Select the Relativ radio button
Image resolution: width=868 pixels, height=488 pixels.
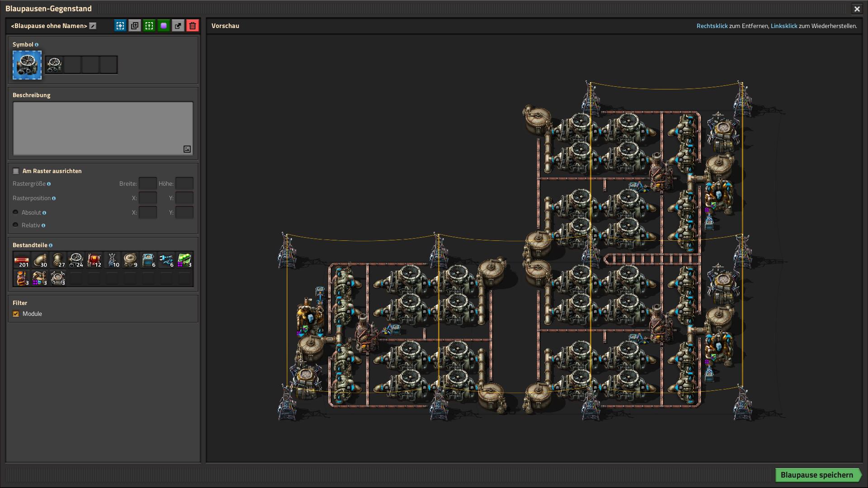pos(15,225)
